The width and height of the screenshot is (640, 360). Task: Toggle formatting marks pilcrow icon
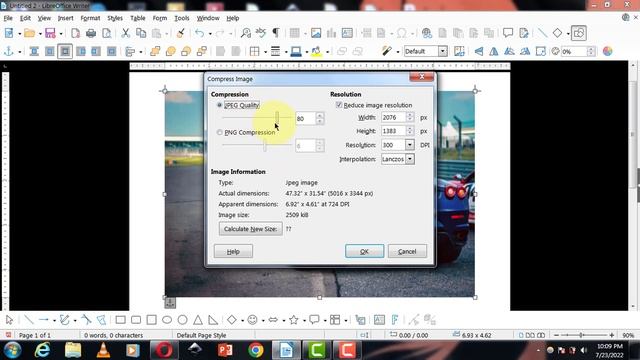(276, 33)
